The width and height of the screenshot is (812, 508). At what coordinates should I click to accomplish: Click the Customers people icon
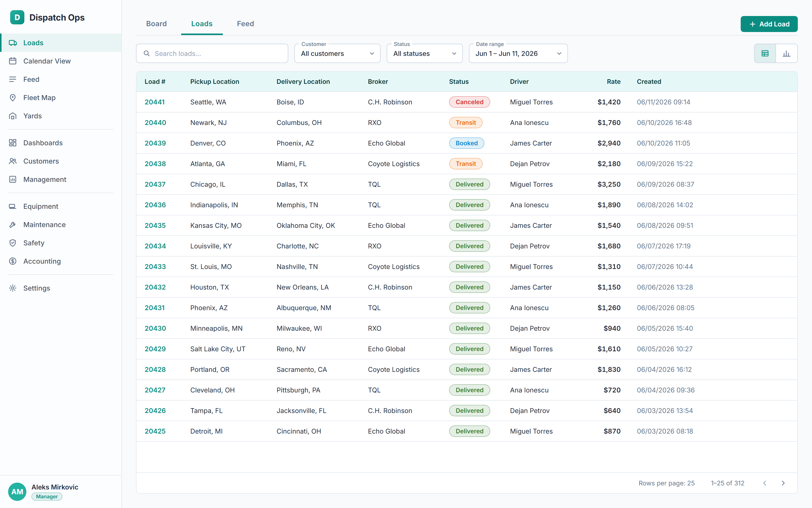coord(13,161)
